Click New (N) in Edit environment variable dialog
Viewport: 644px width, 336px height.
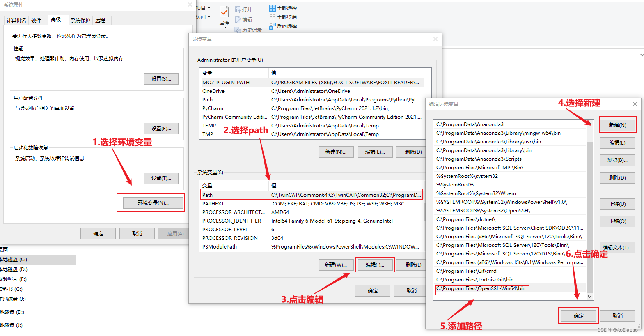pyautogui.click(x=617, y=125)
